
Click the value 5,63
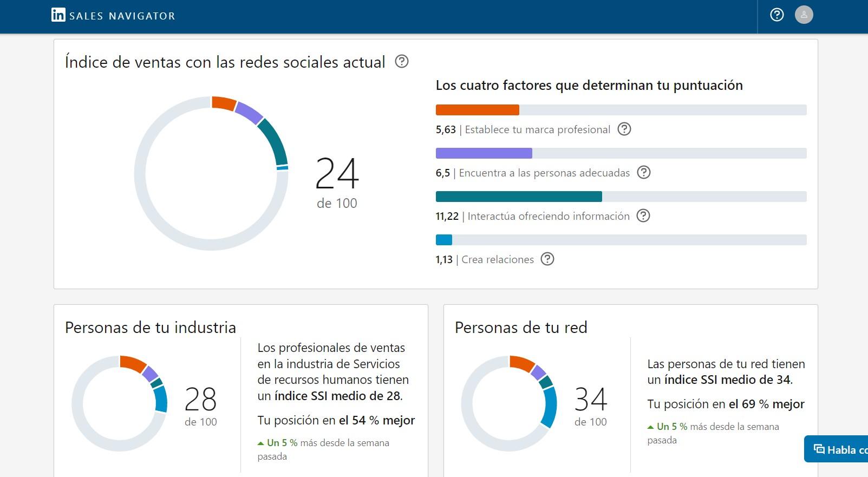tap(446, 129)
